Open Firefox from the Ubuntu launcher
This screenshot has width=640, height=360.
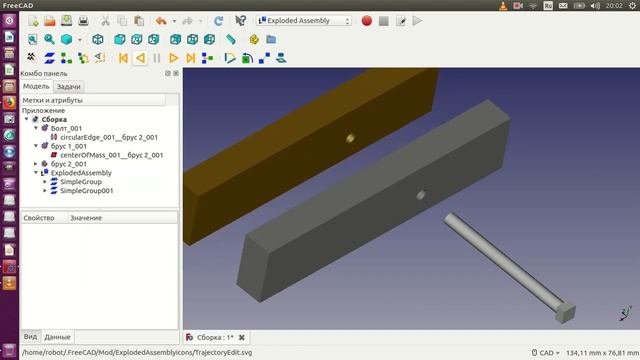coord(9,102)
